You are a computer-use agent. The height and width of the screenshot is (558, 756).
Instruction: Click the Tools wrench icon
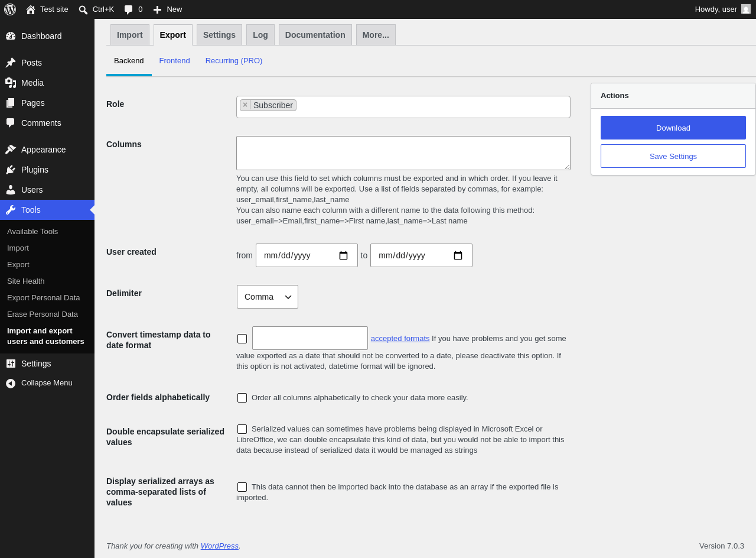coord(11,210)
